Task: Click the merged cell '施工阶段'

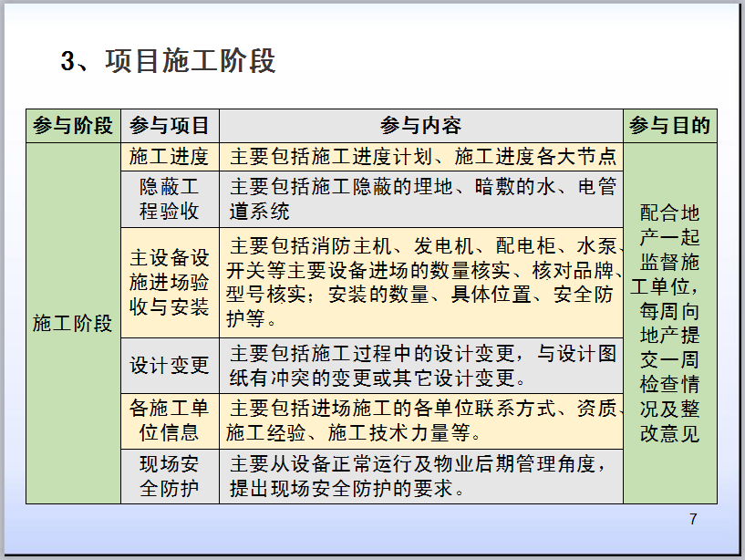Action: [73, 323]
